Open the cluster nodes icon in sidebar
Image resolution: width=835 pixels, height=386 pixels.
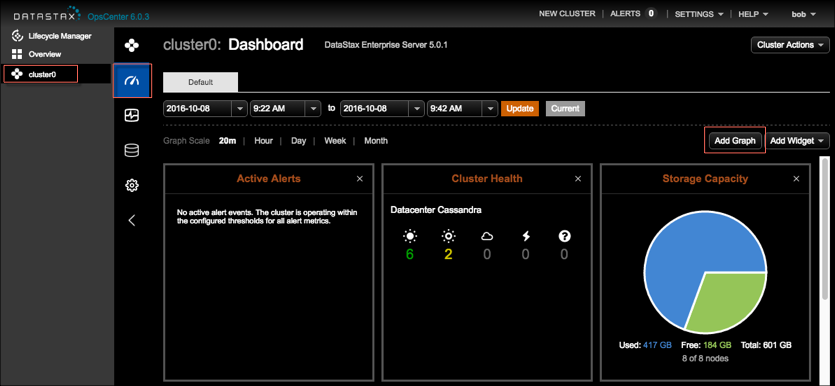point(132,46)
